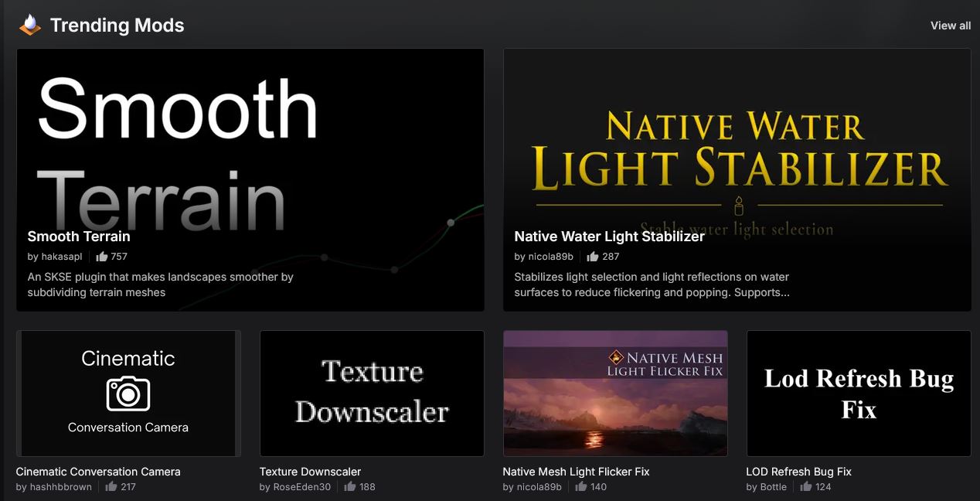This screenshot has width=980, height=501.
Task: Click the Trending Mods flame logo icon
Action: pyautogui.click(x=29, y=25)
